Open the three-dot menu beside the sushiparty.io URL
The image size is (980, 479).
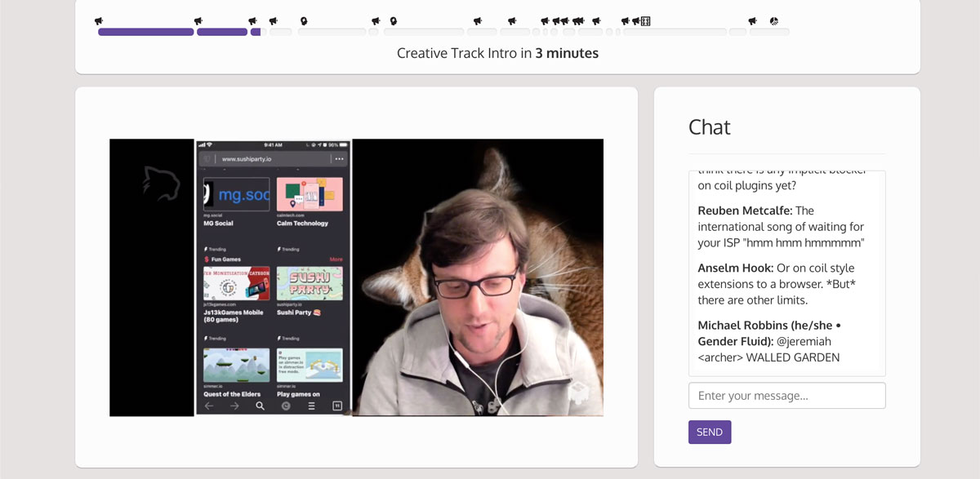(x=339, y=158)
